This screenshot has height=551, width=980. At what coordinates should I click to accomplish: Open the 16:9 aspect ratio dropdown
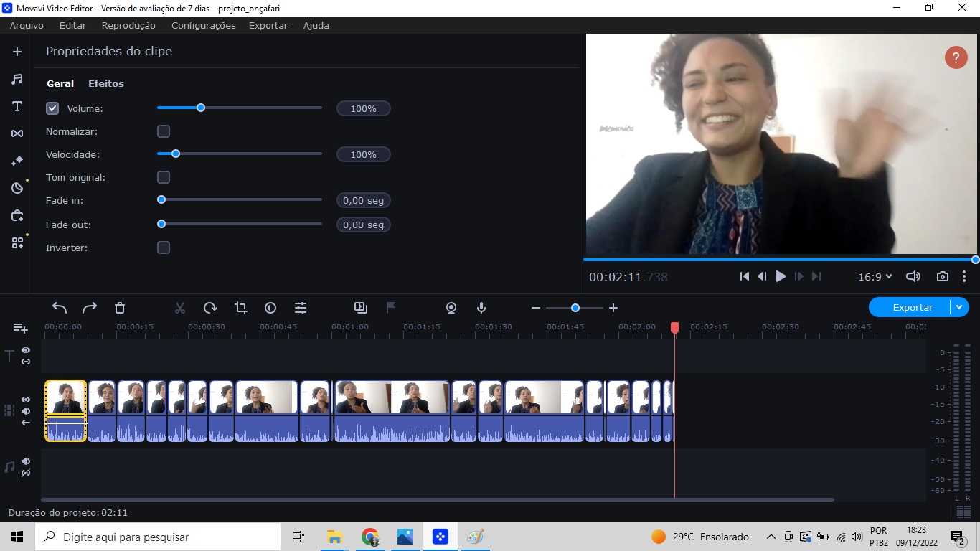click(875, 276)
